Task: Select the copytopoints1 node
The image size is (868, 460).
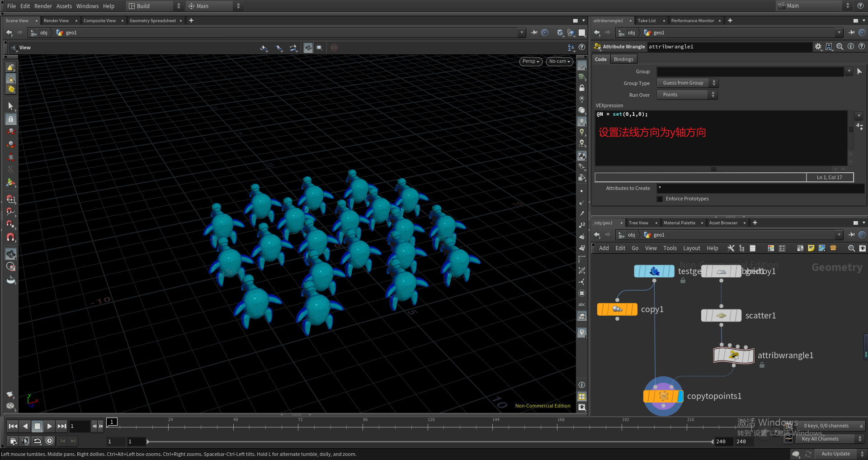Action: coord(663,396)
